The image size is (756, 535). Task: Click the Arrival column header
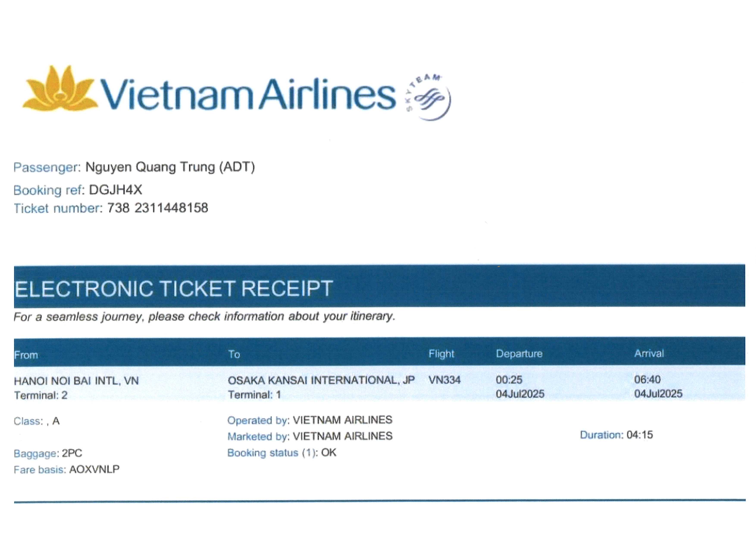point(649,354)
